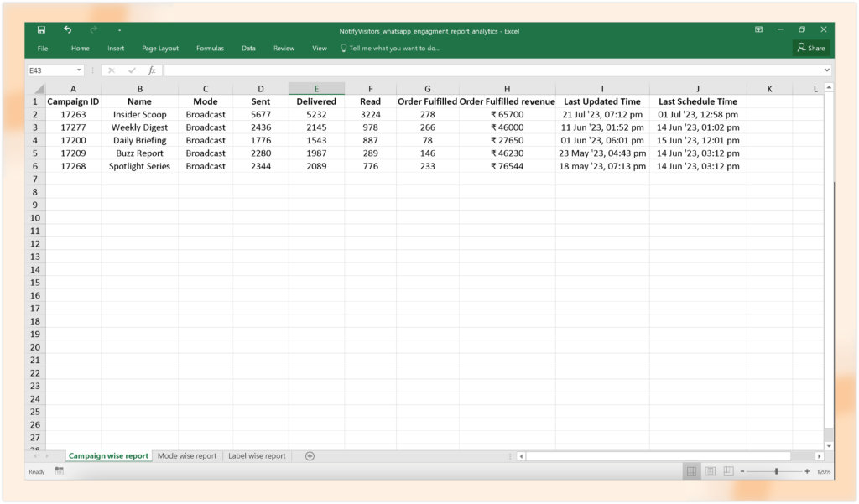Open Ribbon Display Options icon
Screen dimensions: 859x504
pyautogui.click(x=758, y=30)
